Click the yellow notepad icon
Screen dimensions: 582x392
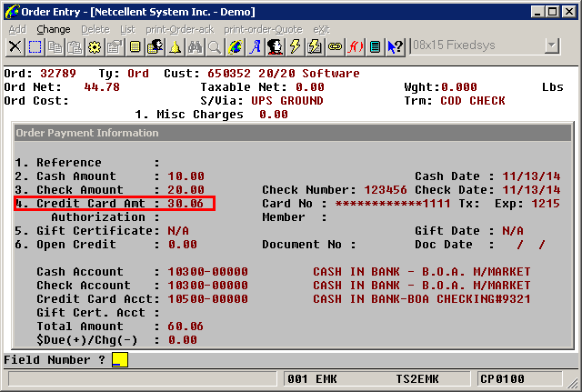pyautogui.click(x=135, y=47)
